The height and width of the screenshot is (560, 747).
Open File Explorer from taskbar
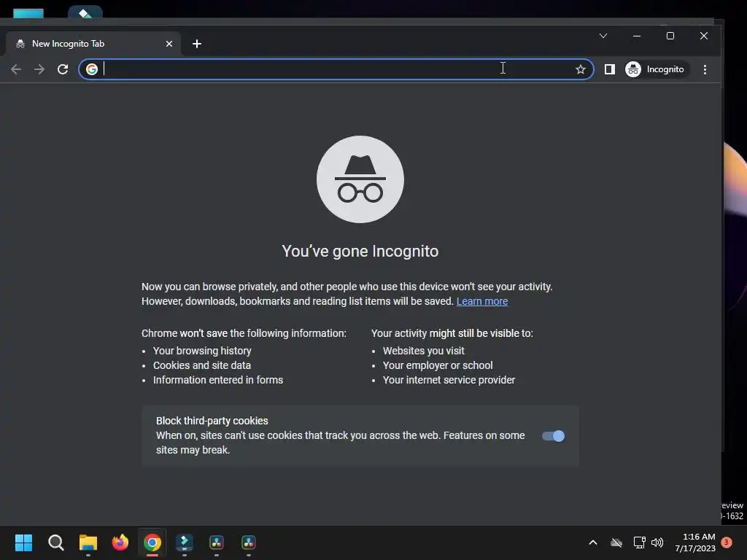tap(88, 542)
